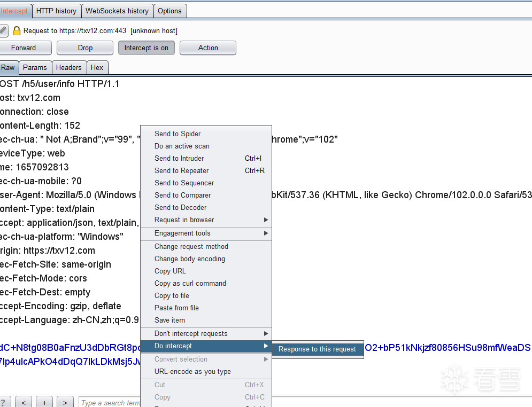Switch to the HTTP history tab
The width and height of the screenshot is (532, 407).
click(56, 11)
